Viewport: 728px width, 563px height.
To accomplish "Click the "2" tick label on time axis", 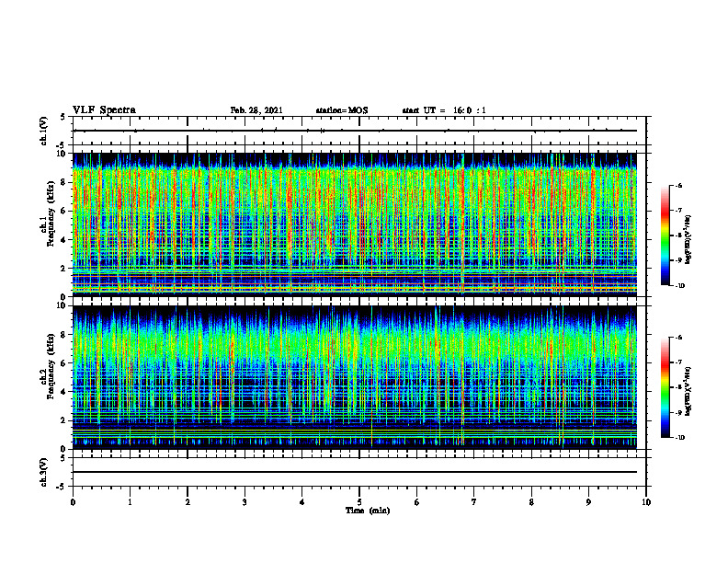I will click(x=188, y=502).
